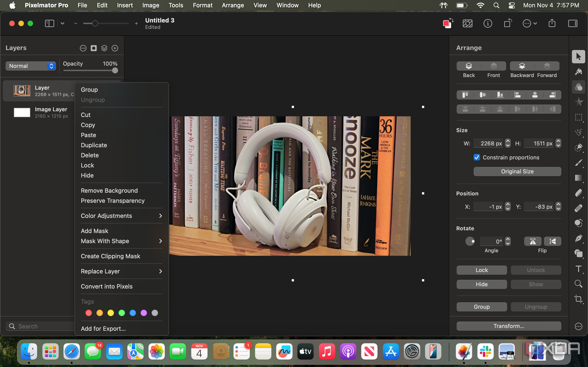Select the Crop tool in the toolbar
The width and height of the screenshot is (588, 367).
[x=578, y=299]
